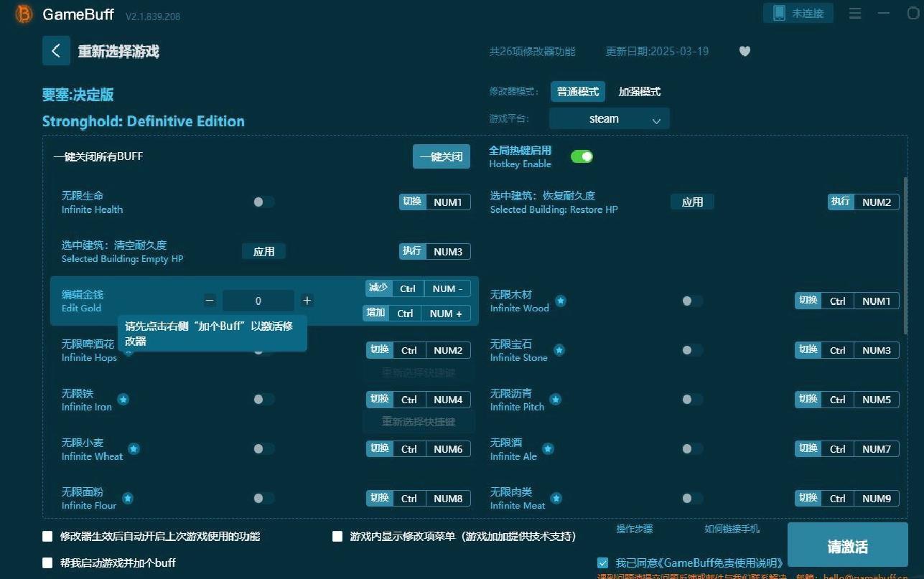Click star icon next to Infinite Ale
The height and width of the screenshot is (579, 924).
548,448
